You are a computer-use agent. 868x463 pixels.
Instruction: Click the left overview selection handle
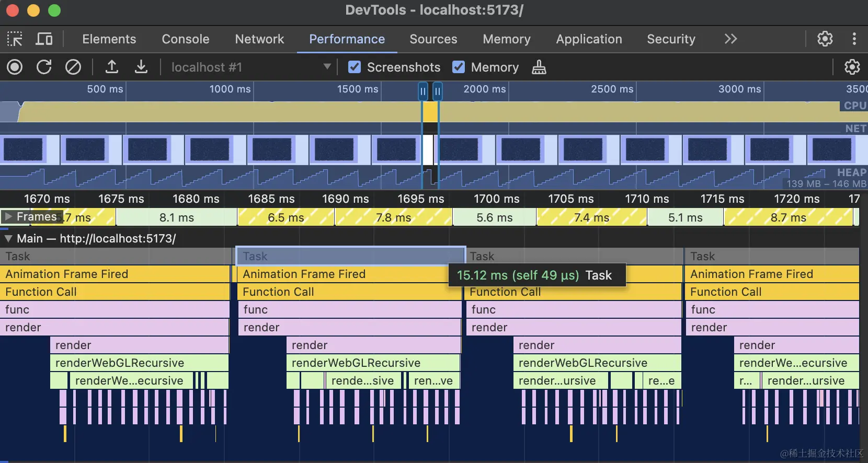click(423, 91)
